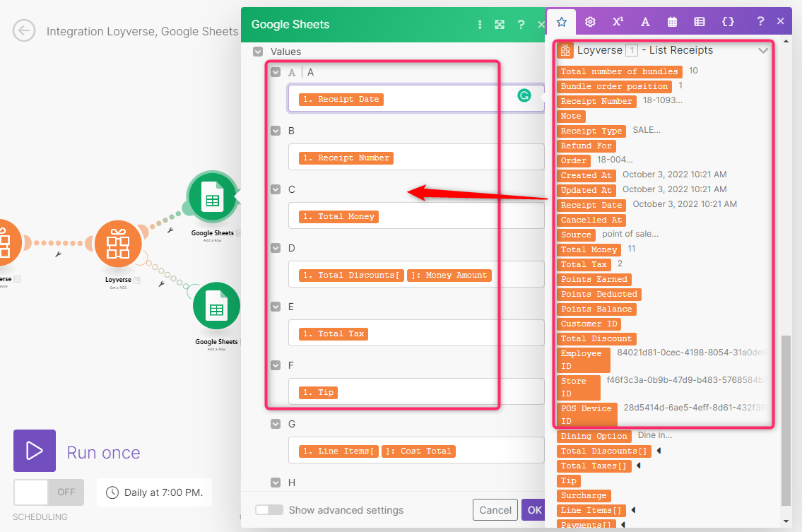Enable Show advanced settings toggle
Screen dimensions: 802x532
point(269,510)
